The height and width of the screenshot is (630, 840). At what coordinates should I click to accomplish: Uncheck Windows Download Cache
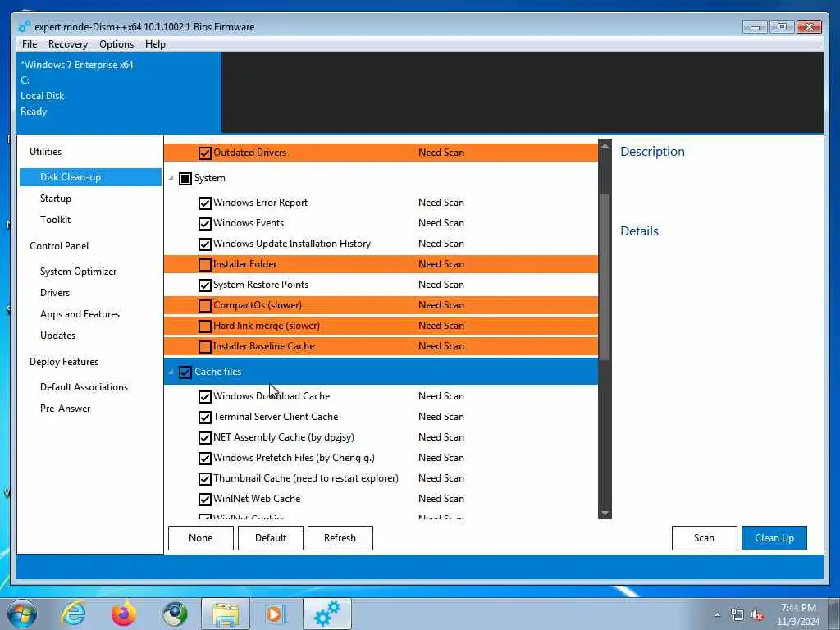coord(204,396)
